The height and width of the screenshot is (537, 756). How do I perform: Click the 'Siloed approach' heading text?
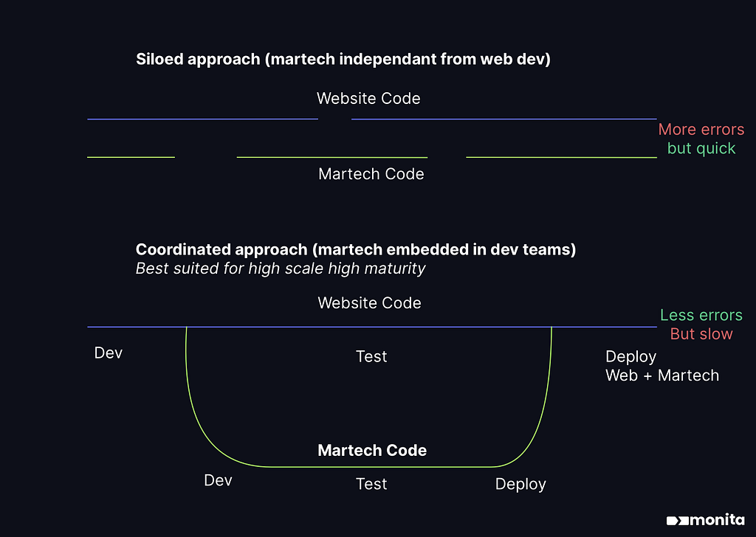pyautogui.click(x=343, y=59)
